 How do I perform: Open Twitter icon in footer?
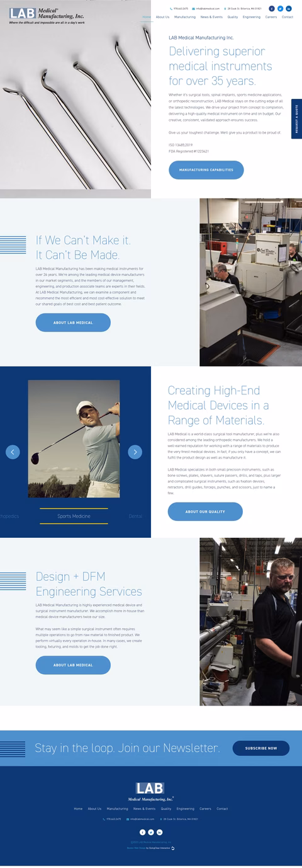[x=151, y=832]
